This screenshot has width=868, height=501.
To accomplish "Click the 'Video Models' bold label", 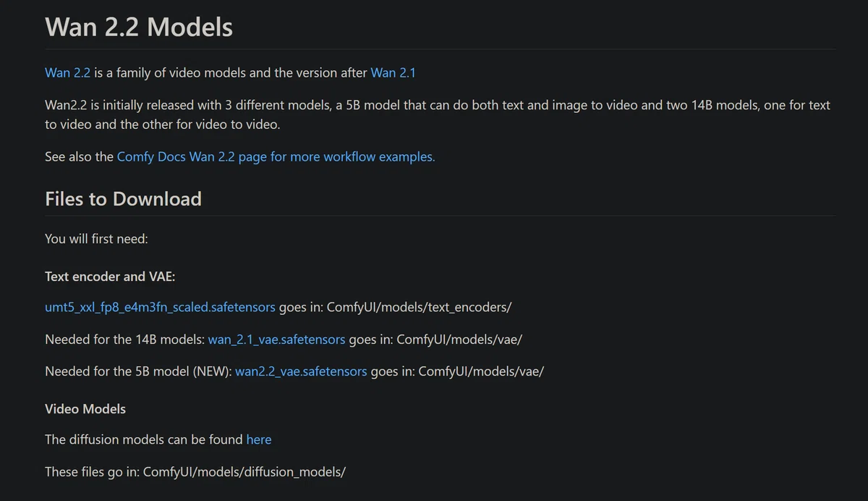I will pos(85,409).
